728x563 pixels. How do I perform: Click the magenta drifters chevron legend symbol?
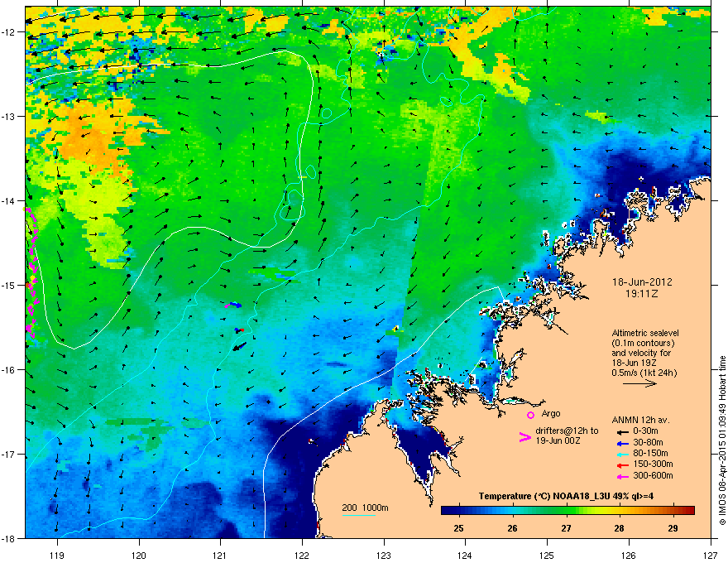click(524, 437)
